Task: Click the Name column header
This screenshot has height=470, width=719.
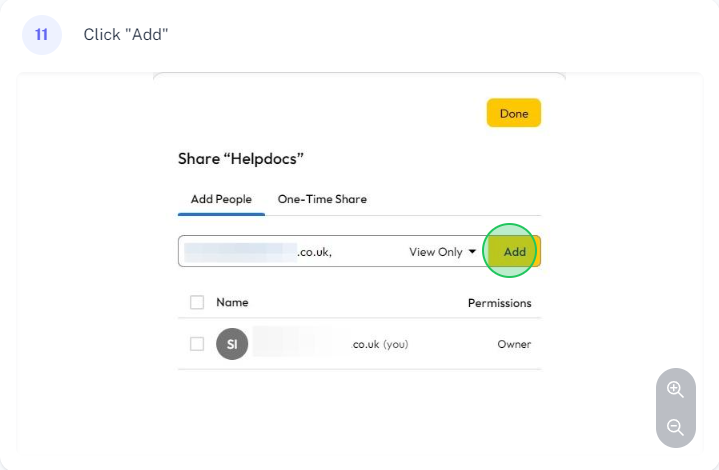Action: click(232, 302)
